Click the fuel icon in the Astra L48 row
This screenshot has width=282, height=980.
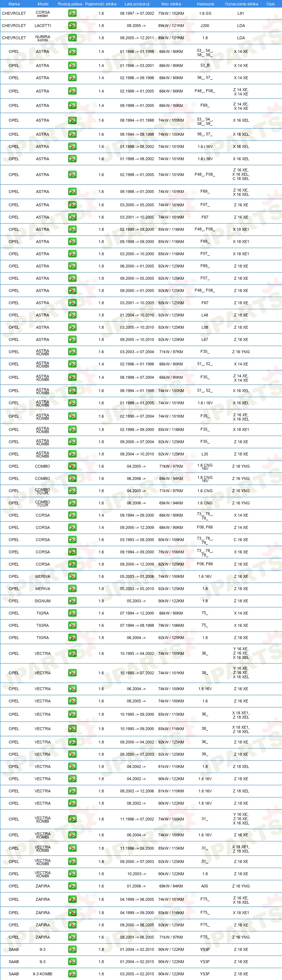[72, 315]
